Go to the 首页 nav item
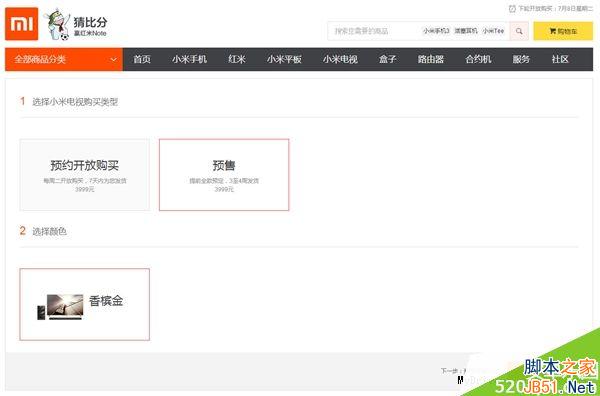This screenshot has width=600, height=396. tap(142, 59)
